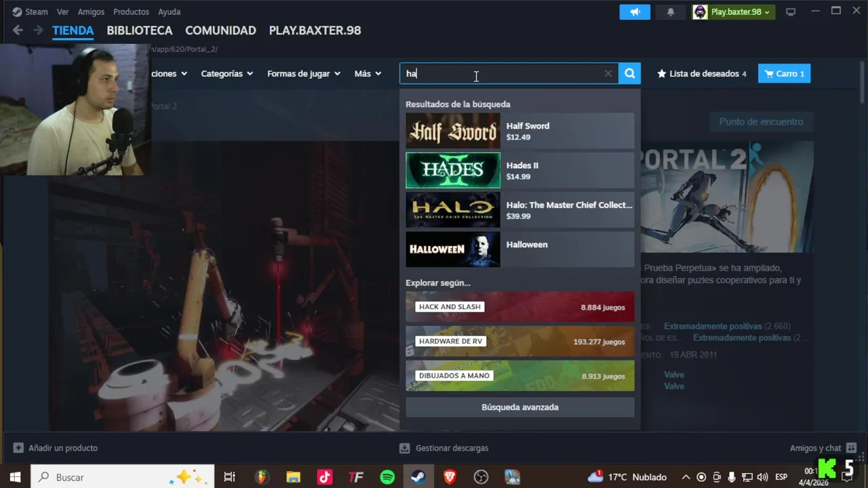Expand the Categorías dropdown
868x488 pixels.
[x=227, y=73]
